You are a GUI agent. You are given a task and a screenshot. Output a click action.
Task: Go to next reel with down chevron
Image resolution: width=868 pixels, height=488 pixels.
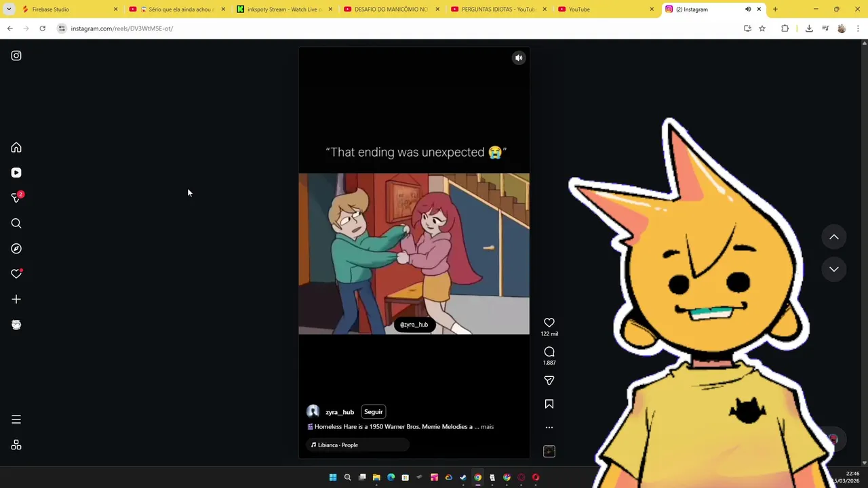[834, 269]
